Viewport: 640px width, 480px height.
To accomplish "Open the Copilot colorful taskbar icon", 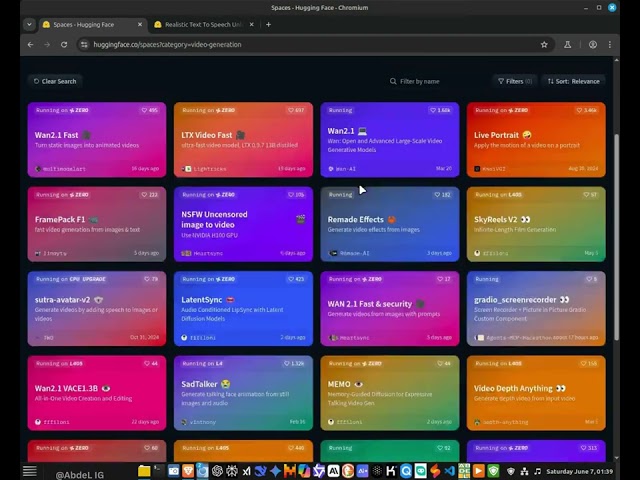I will [304, 471].
